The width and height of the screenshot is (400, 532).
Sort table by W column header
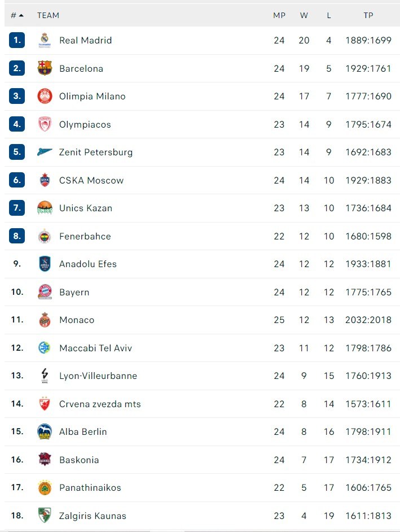pyautogui.click(x=304, y=15)
